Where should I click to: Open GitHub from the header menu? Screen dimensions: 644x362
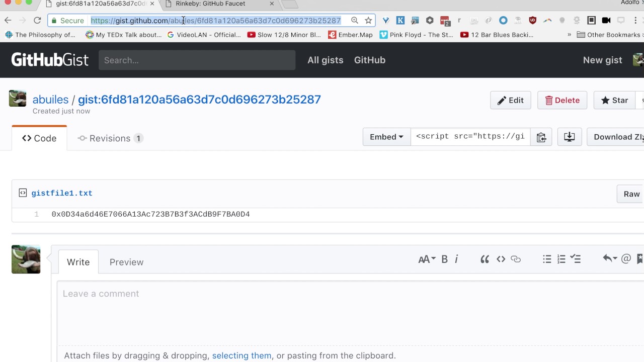pyautogui.click(x=370, y=60)
